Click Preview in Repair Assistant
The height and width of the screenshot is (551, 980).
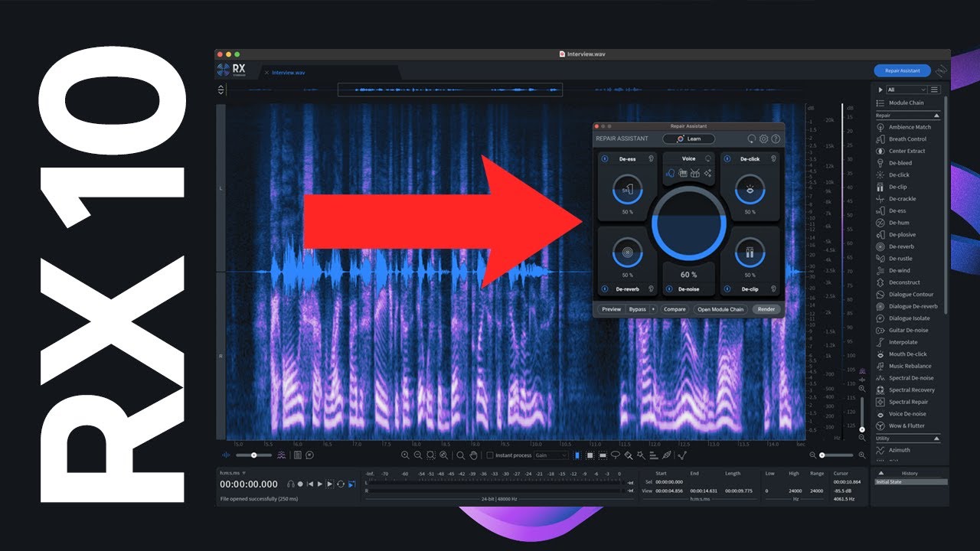(611, 309)
